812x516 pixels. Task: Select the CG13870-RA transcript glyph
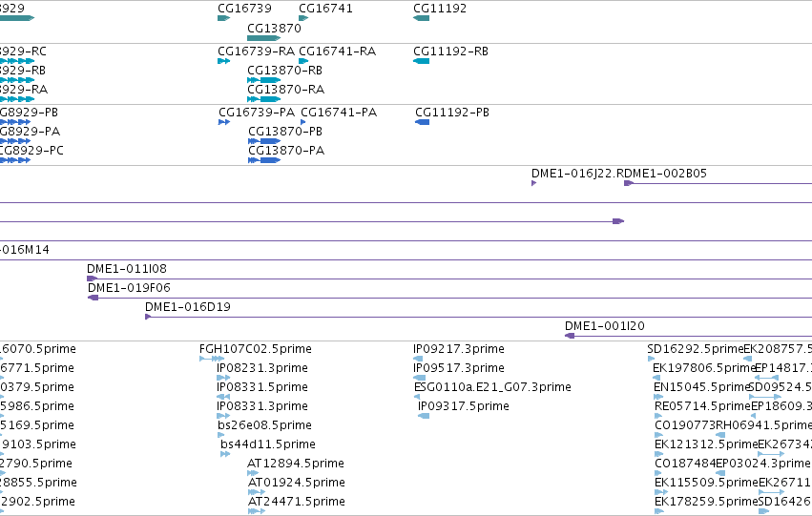pyautogui.click(x=264, y=99)
